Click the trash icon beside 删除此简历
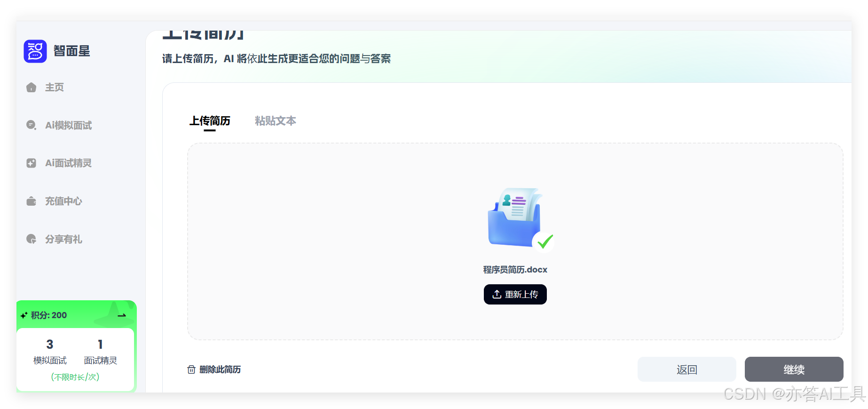This screenshot has height=409, width=868. coord(191,369)
